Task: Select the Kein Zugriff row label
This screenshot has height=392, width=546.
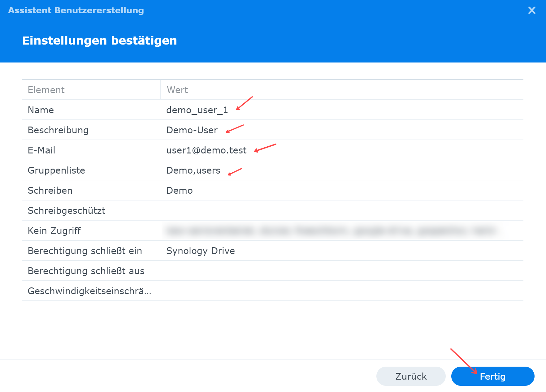Action: coord(54,231)
